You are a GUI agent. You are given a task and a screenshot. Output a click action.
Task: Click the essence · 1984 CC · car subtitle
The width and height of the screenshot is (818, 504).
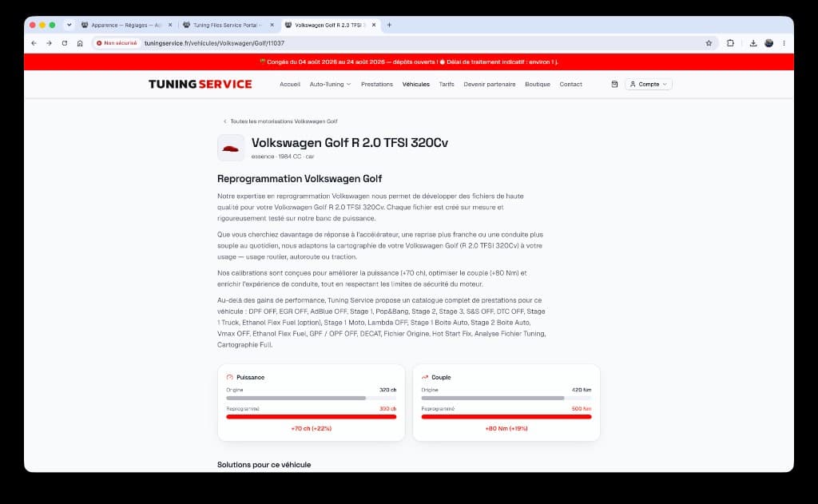[283, 157]
